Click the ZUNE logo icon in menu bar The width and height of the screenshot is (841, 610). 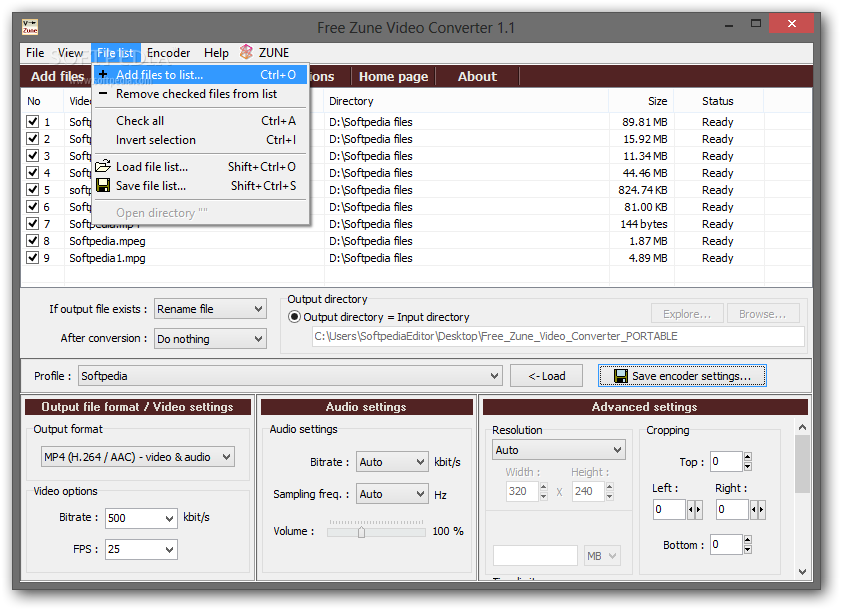[x=246, y=52]
